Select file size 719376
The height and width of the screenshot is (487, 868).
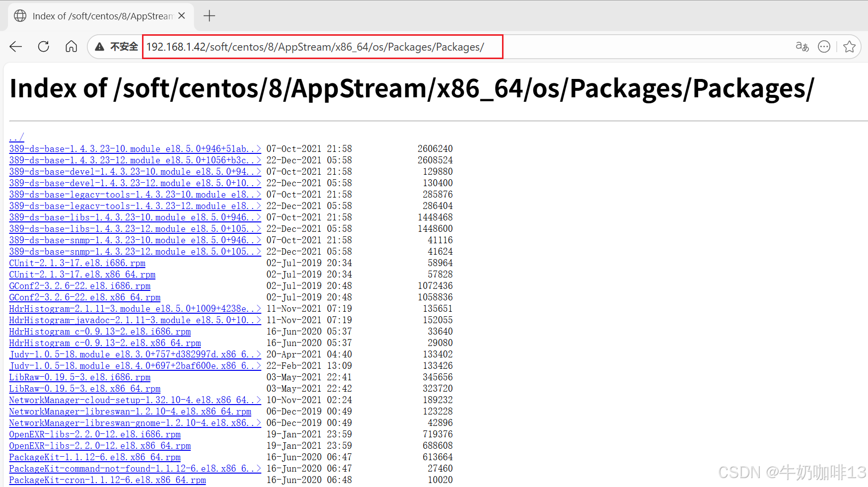pyautogui.click(x=437, y=434)
